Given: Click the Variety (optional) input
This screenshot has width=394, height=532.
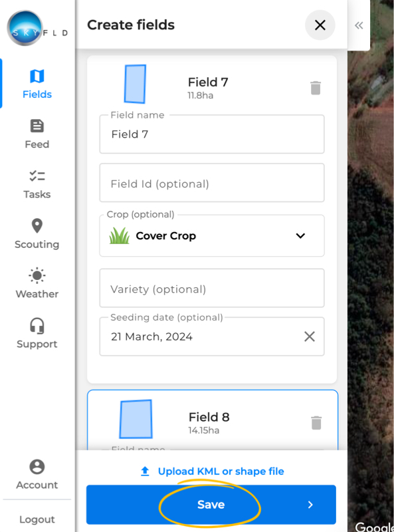Looking at the screenshot, I should [x=212, y=289].
